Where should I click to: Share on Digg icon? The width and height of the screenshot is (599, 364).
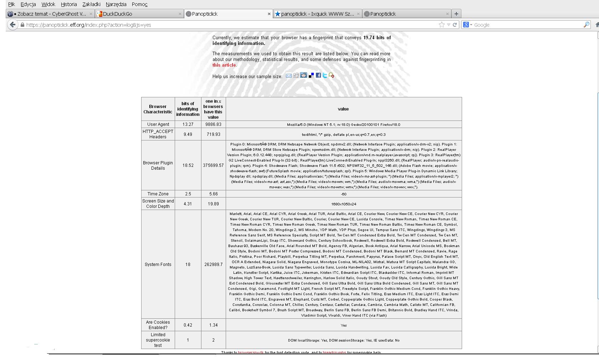click(296, 75)
